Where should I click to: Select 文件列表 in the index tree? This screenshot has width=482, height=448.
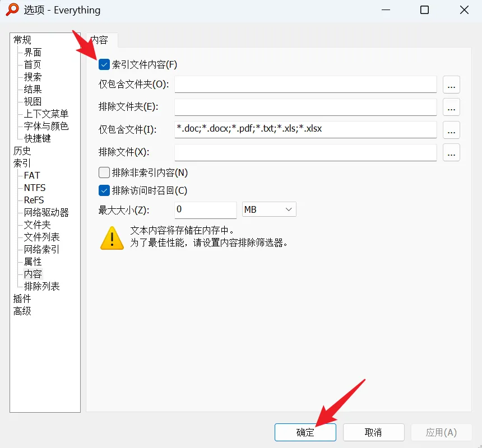tap(42, 237)
